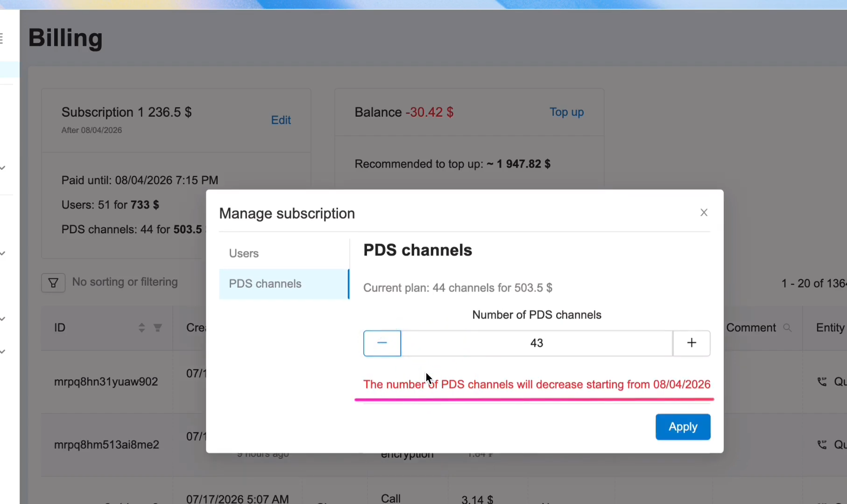Image resolution: width=847 pixels, height=504 pixels.
Task: Top up the account balance
Action: [566, 112]
